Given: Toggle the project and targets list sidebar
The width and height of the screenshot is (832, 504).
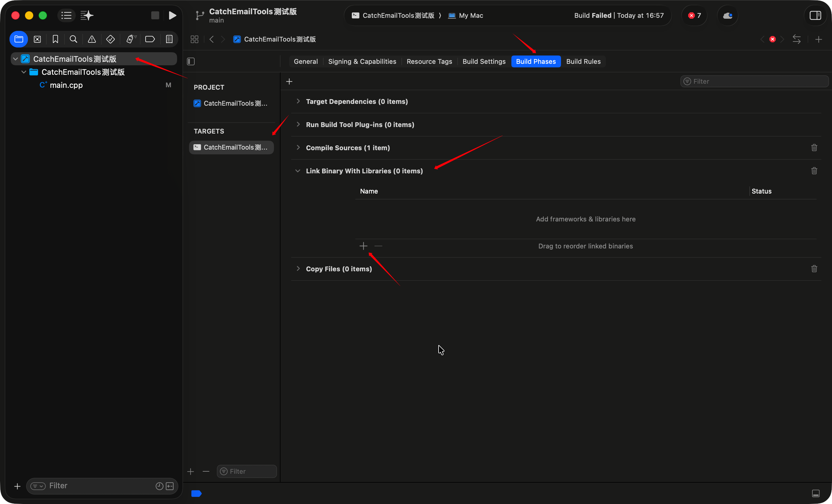Looking at the screenshot, I should [191, 61].
